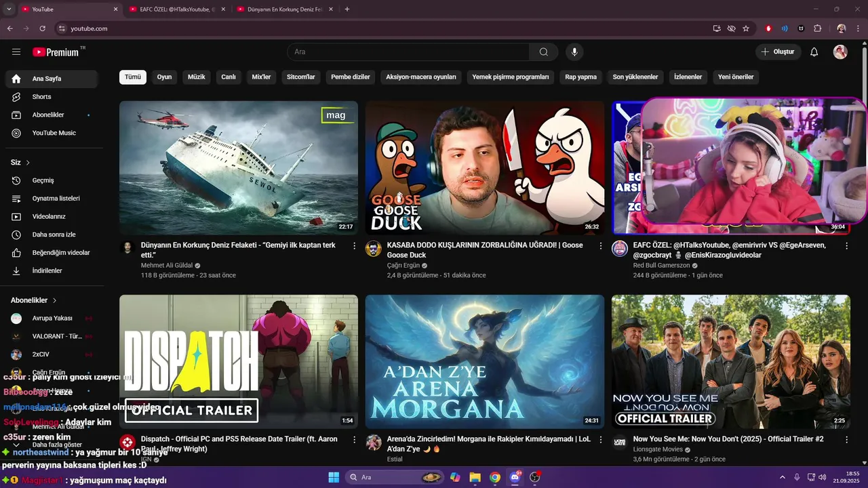This screenshot has width=868, height=488.
Task: Open Geçmiş watch history
Action: coord(52,180)
